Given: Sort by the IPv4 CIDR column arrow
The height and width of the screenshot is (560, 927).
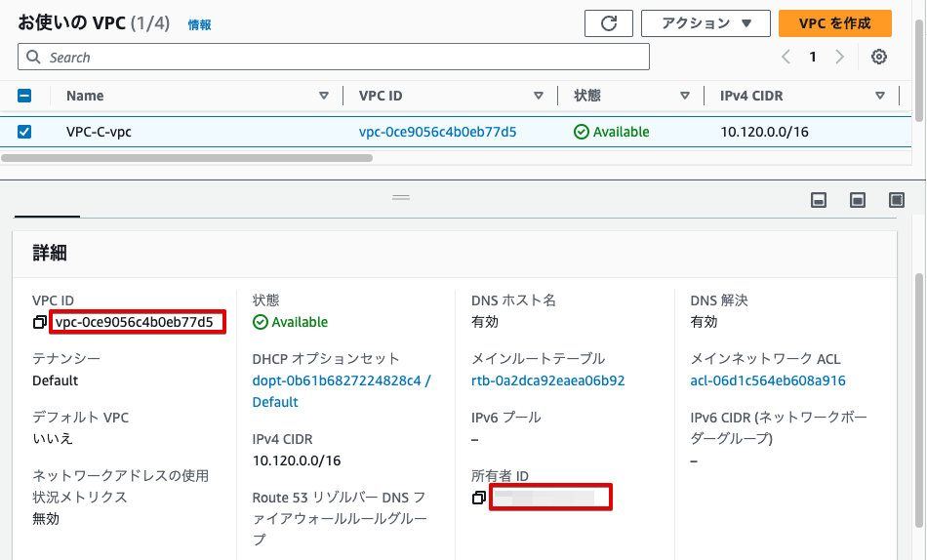Looking at the screenshot, I should (880, 96).
